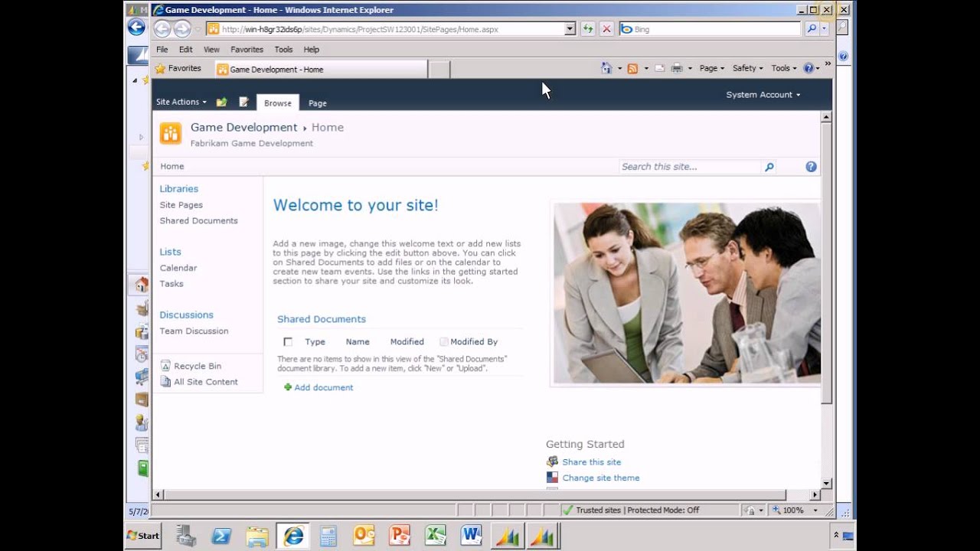Open Windows Explorer folder on taskbar
Image resolution: width=980 pixels, height=551 pixels.
pos(257,536)
